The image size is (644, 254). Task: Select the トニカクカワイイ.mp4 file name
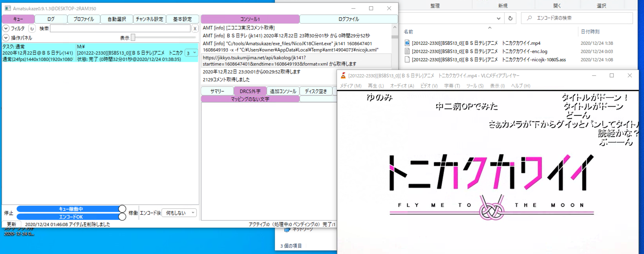(x=476, y=43)
